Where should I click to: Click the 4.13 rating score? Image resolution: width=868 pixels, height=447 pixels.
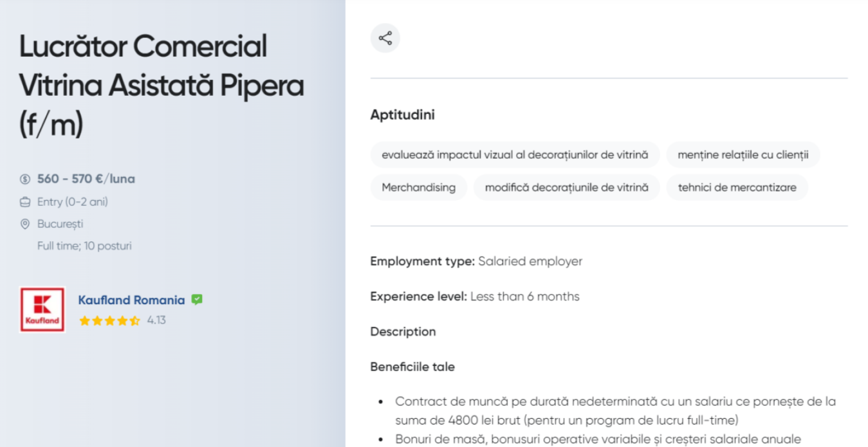[156, 320]
